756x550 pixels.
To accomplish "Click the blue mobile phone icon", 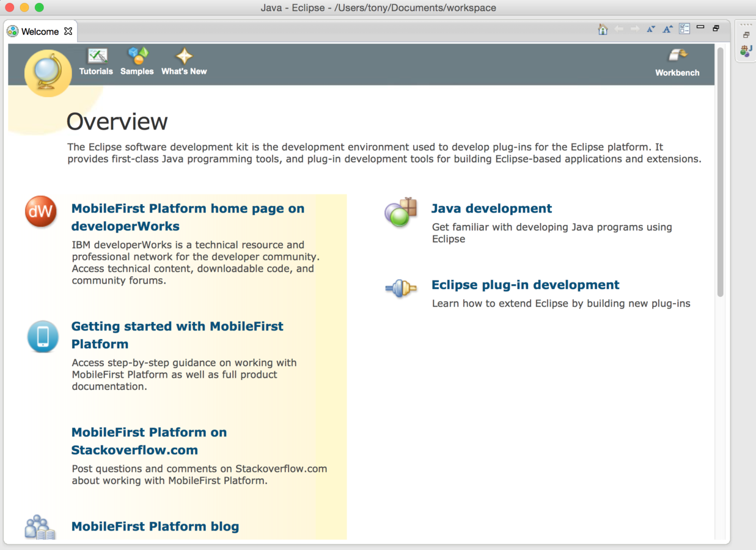I will [x=43, y=337].
